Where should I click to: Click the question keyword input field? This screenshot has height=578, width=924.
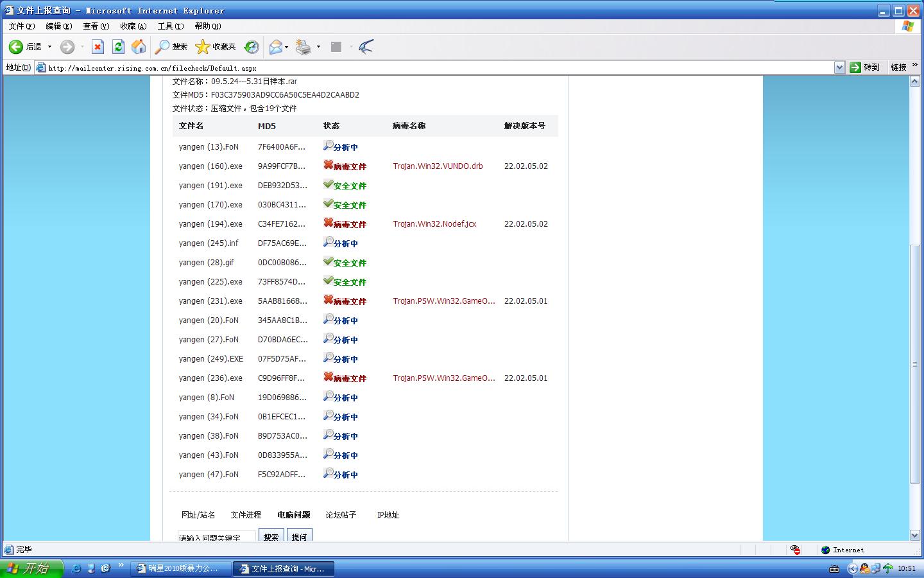(216, 536)
